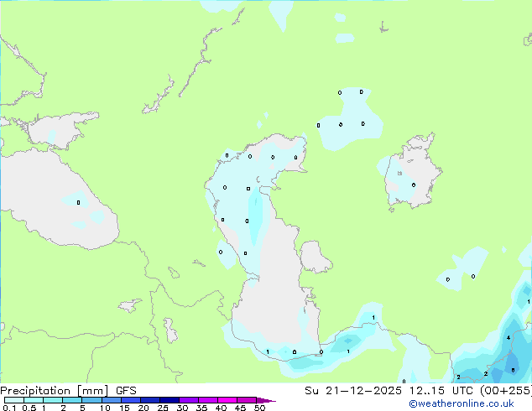Screen dimensions: 532x411
Task: Click the 0.1 mm legend color swatch
Action: click(14, 400)
